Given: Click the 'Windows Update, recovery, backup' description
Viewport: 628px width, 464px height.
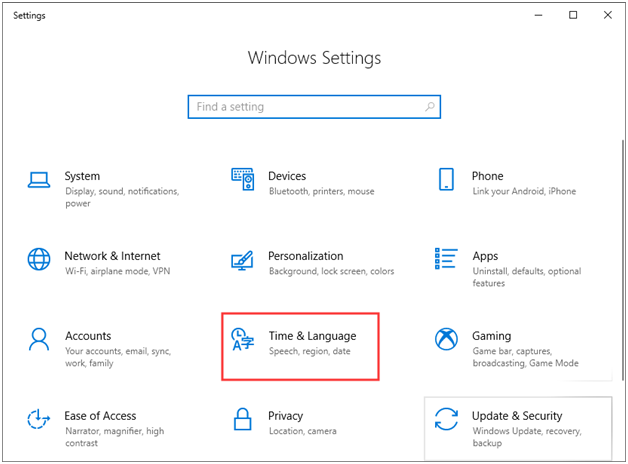Looking at the screenshot, I should [527, 437].
